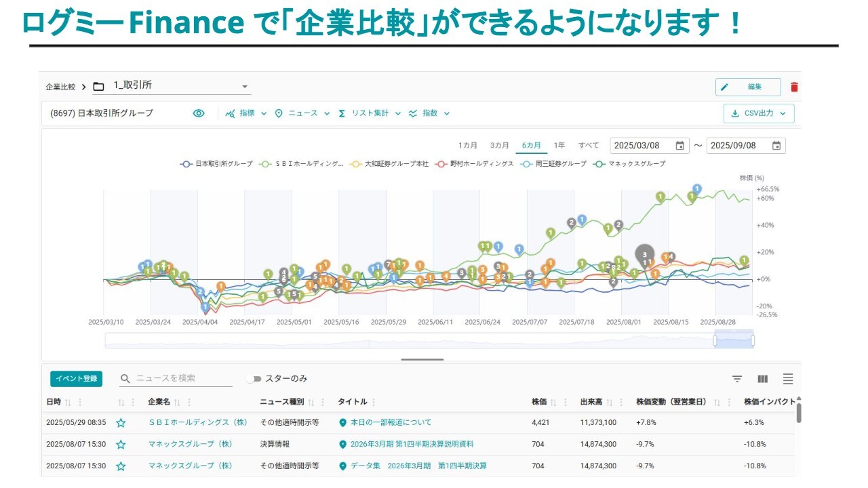Image resolution: width=868 pixels, height=488 pixels.
Task: Select the すべて range tab
Action: pyautogui.click(x=589, y=146)
